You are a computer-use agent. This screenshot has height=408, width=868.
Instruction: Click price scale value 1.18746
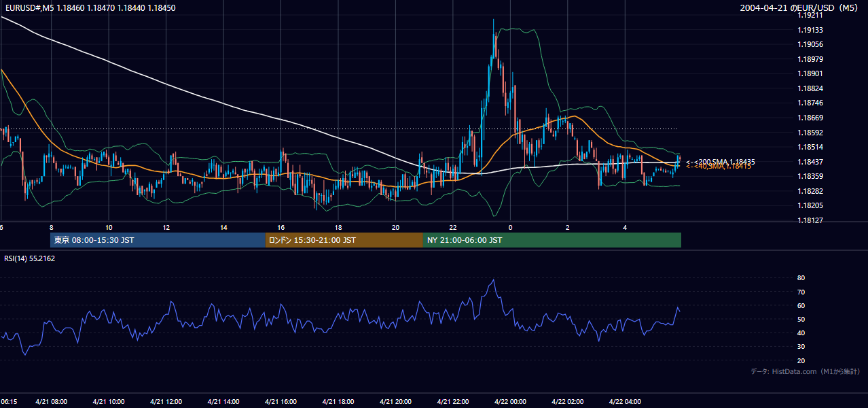pyautogui.click(x=810, y=103)
